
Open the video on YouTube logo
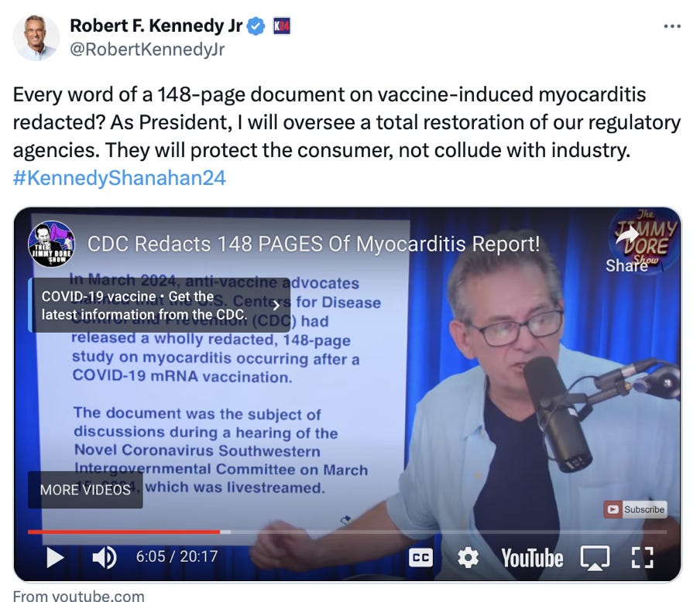click(532, 558)
